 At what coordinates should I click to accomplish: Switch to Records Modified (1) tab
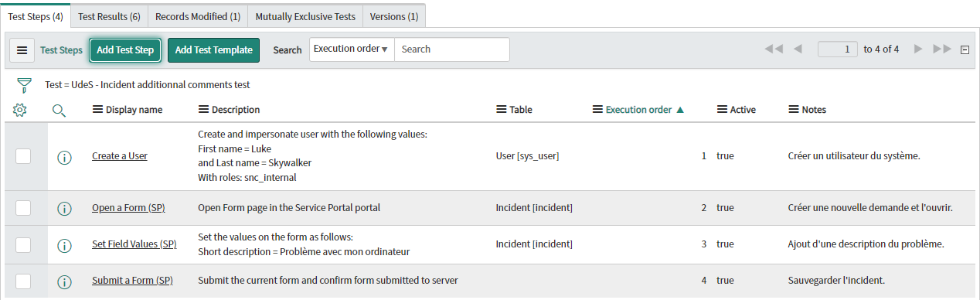(198, 16)
